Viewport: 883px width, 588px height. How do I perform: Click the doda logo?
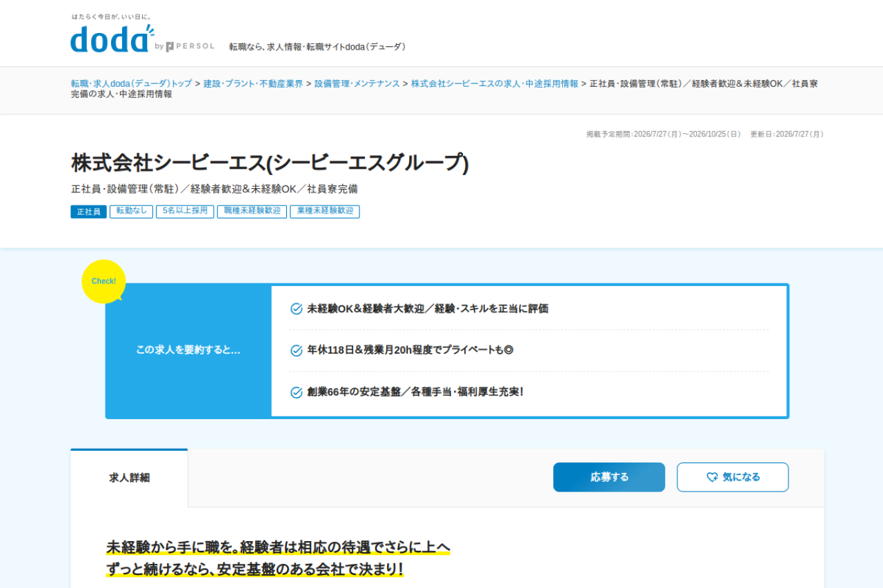click(112, 39)
